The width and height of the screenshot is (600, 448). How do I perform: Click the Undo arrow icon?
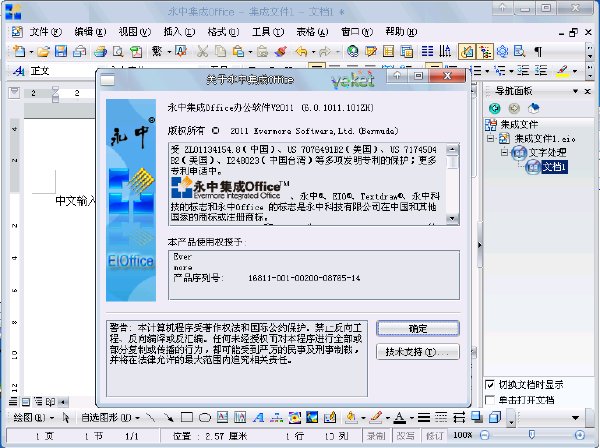click(x=302, y=51)
